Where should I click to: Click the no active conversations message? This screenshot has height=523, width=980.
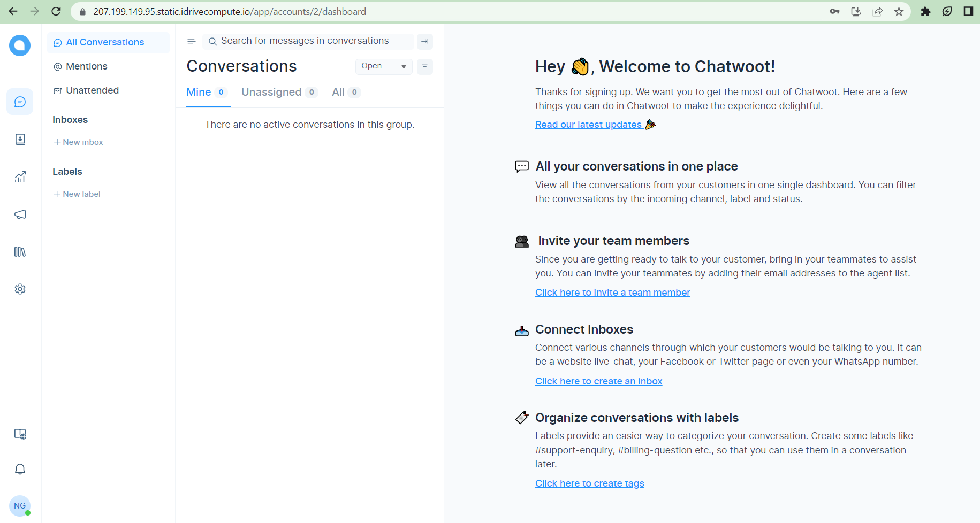(309, 125)
